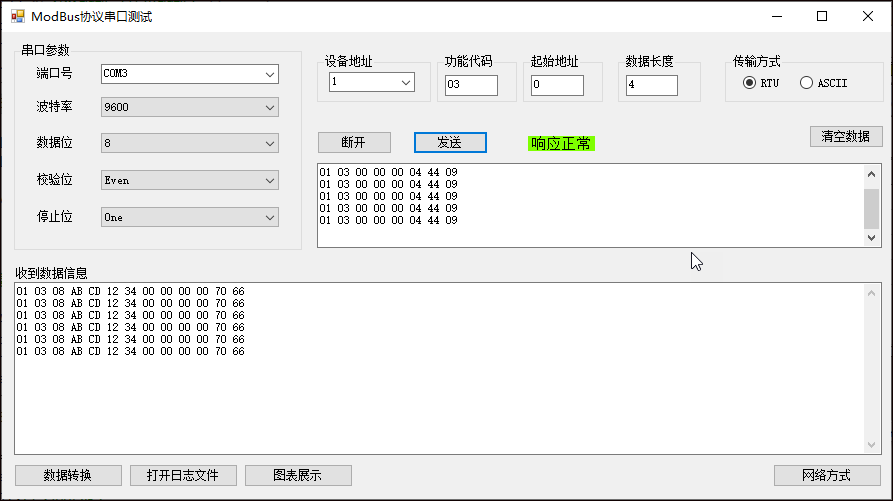
Task: Click the sent data scrollbar thumb
Action: click(871, 209)
